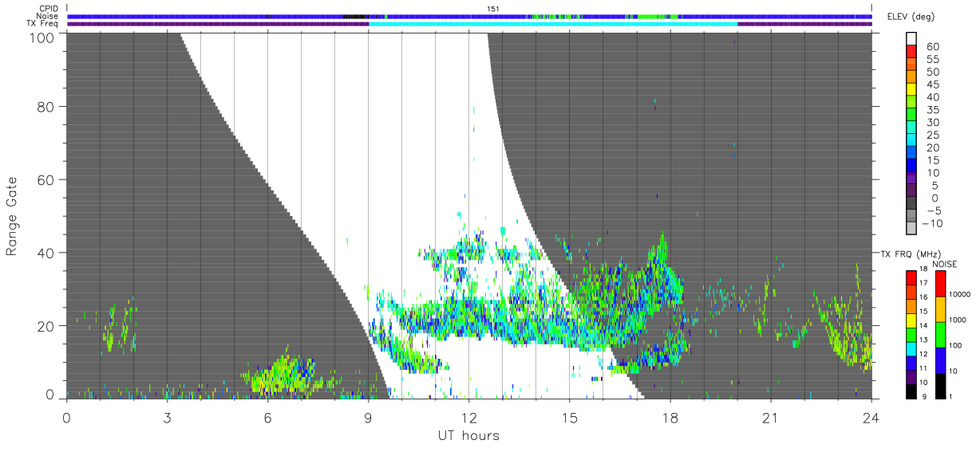Click the UT hours tick label '6'
Viewport: 980px width, 452px height.
(267, 418)
